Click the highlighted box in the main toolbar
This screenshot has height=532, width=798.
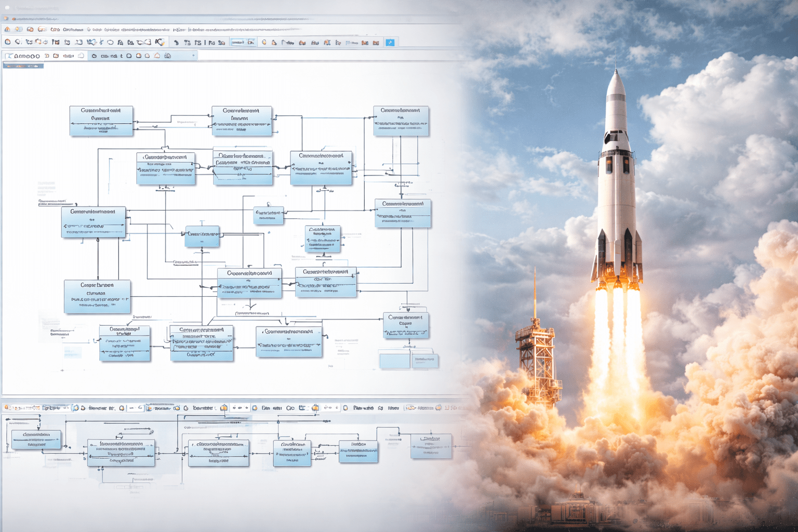click(x=242, y=42)
